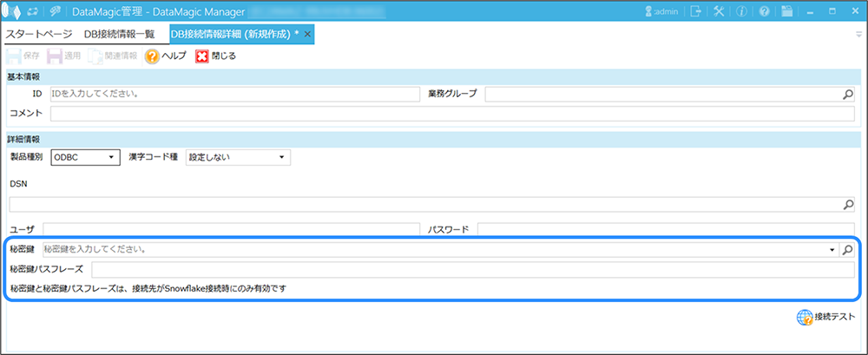Open the 製品種別 ODBC dropdown
868x355 pixels.
click(x=85, y=157)
